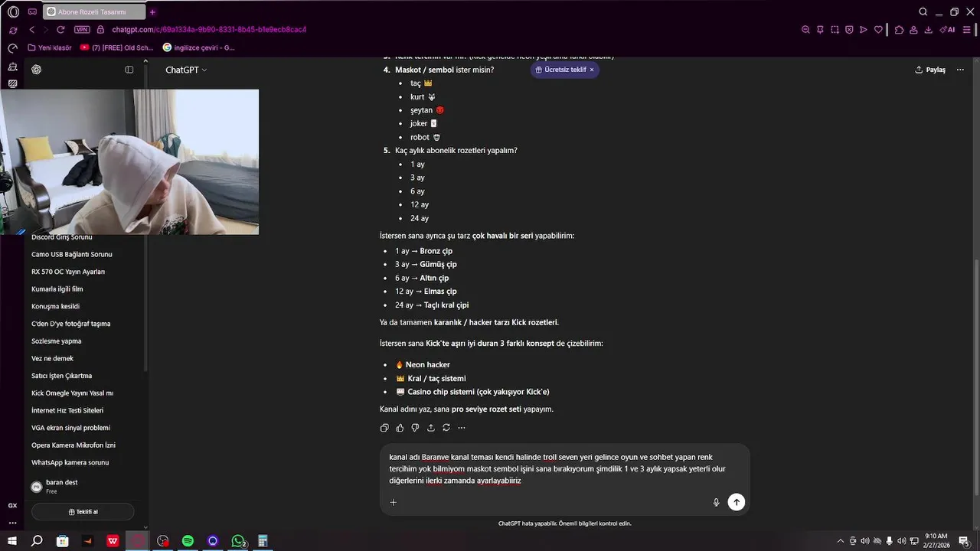
Task: Open the ingilizce çeviri bookmark
Action: [x=199, y=47]
